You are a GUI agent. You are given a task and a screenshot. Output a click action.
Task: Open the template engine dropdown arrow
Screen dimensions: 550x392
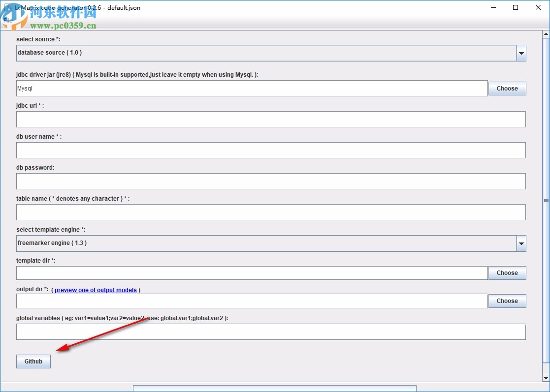tap(521, 243)
